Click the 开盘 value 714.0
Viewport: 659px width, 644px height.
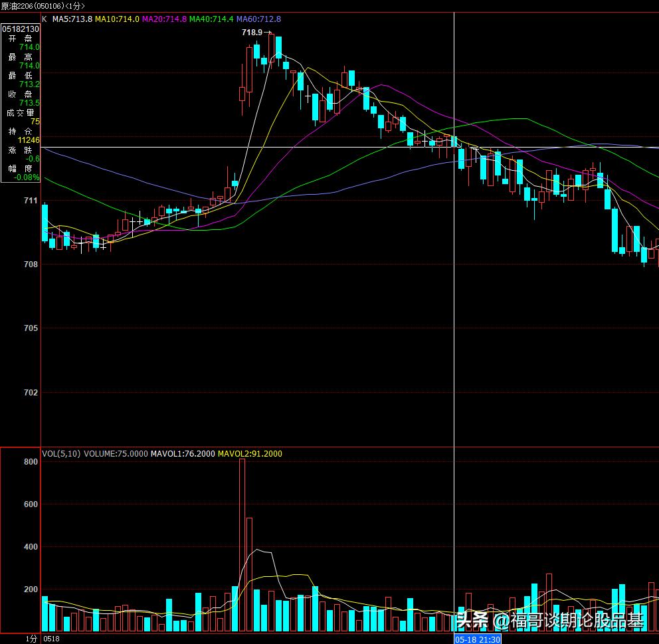pyautogui.click(x=29, y=47)
